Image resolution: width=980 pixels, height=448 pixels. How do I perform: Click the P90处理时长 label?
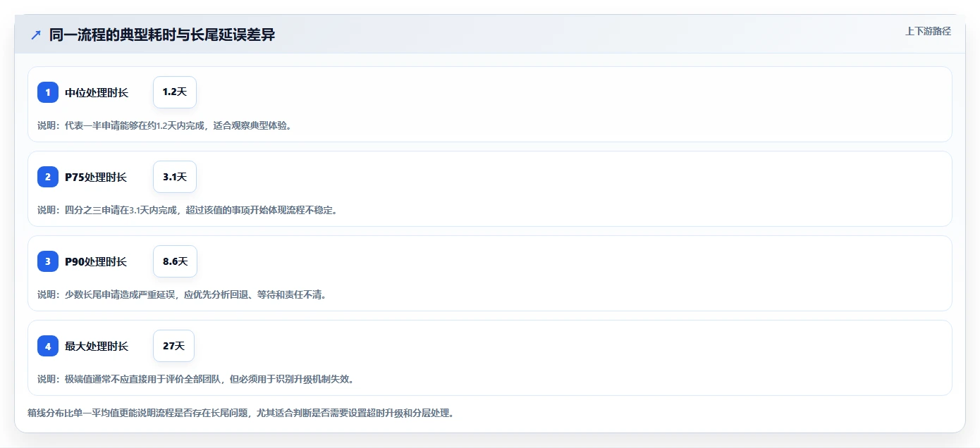pyautogui.click(x=96, y=261)
